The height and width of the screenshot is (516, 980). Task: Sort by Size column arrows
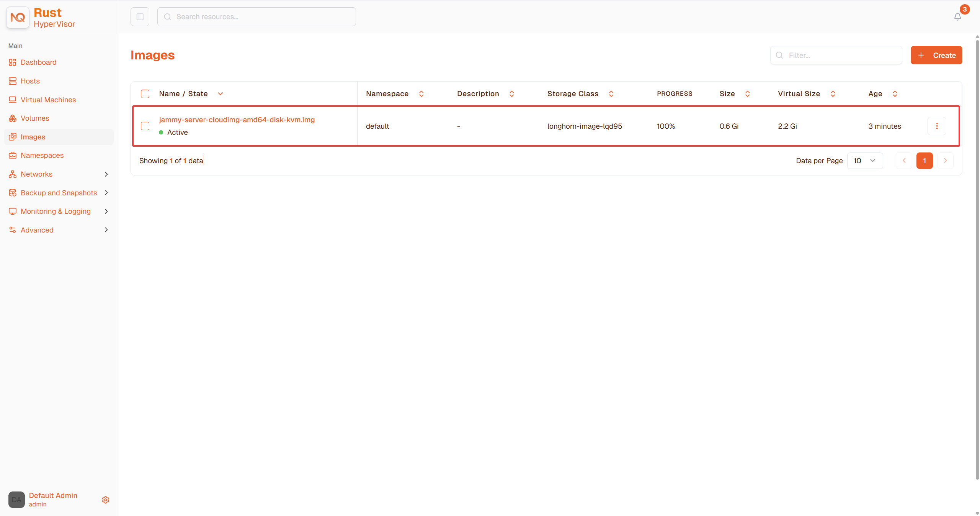pyautogui.click(x=747, y=94)
